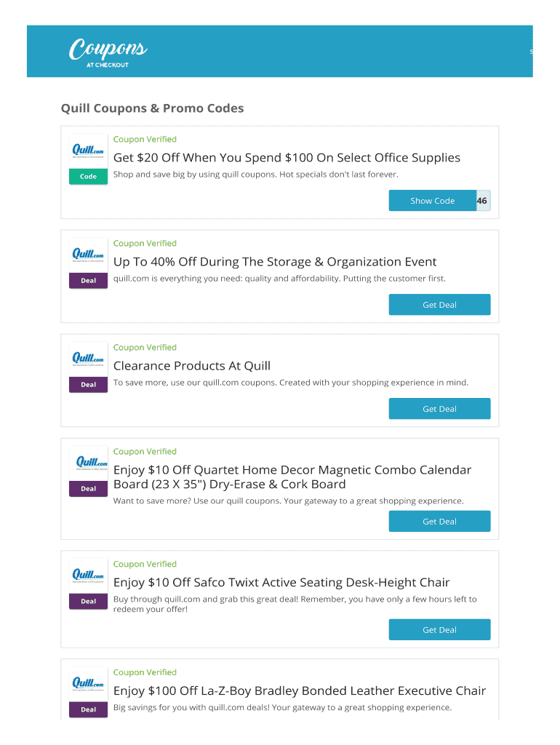Viewport: 560px width, 745px height.
Task: Click the green Code badge on the first coupon
Action: coord(88,176)
